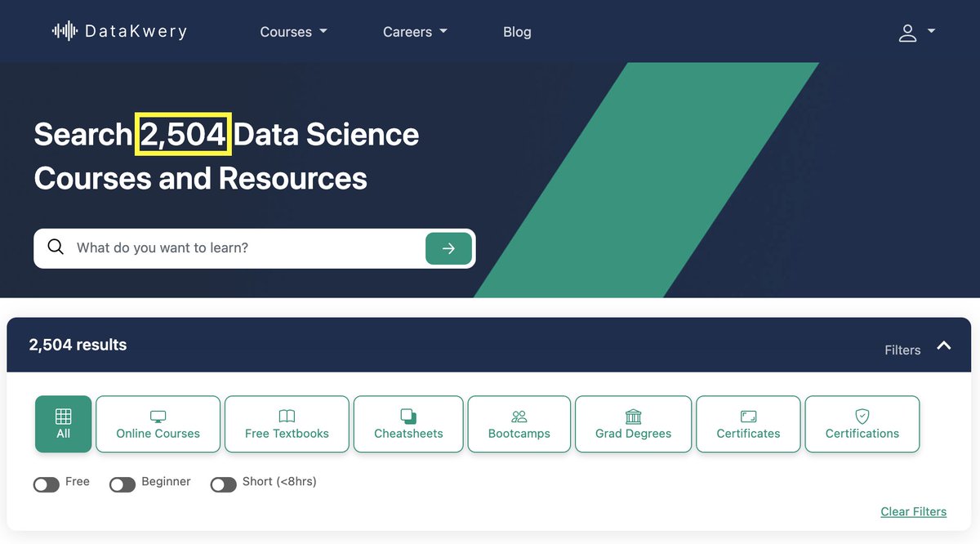Enable the Free toggle

pos(47,485)
